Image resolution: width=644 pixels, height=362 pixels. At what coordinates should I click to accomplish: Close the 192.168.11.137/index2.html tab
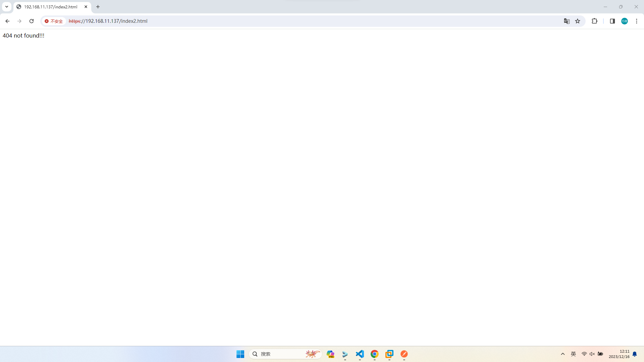[x=86, y=7]
